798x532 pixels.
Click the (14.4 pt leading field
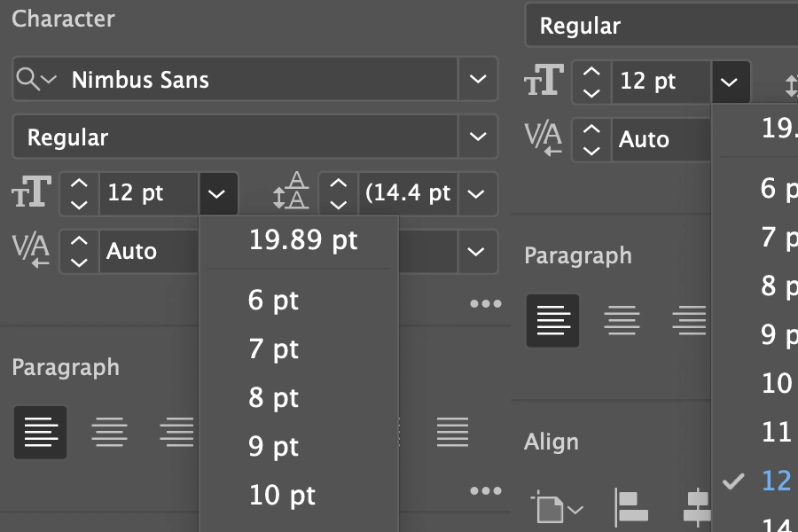408,193
